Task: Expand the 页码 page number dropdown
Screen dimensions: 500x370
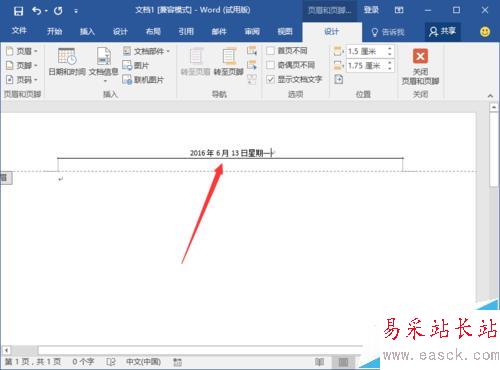Action: pyautogui.click(x=22, y=80)
